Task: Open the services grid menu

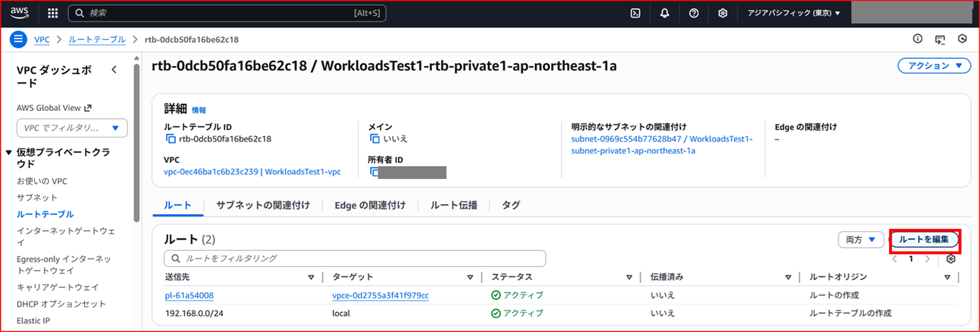Action: (53, 13)
